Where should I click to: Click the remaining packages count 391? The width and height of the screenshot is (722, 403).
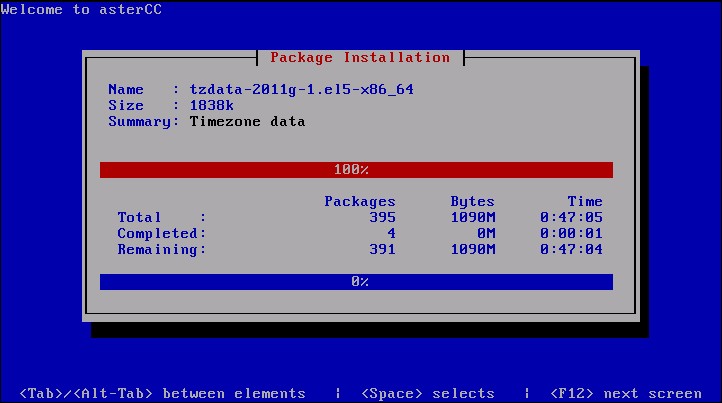[x=381, y=249]
